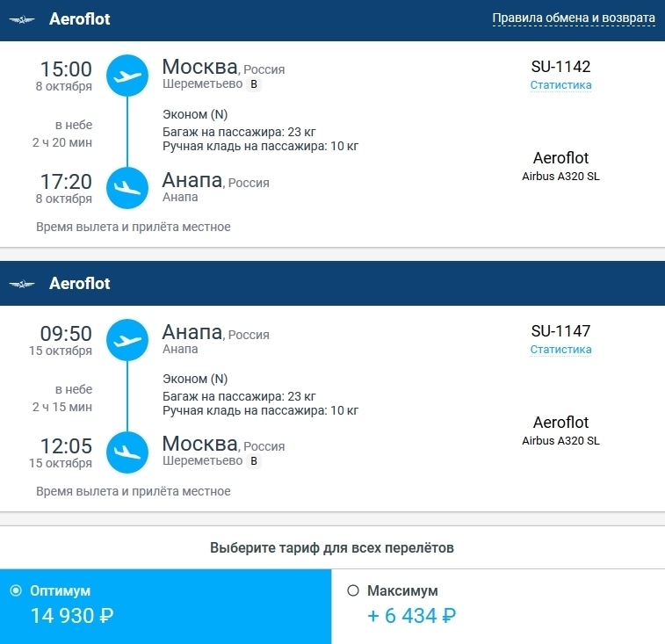This screenshot has height=644, width=665.
Task: Click terminal B badge on outbound Sheremetyevo
Action: pyautogui.click(x=254, y=85)
